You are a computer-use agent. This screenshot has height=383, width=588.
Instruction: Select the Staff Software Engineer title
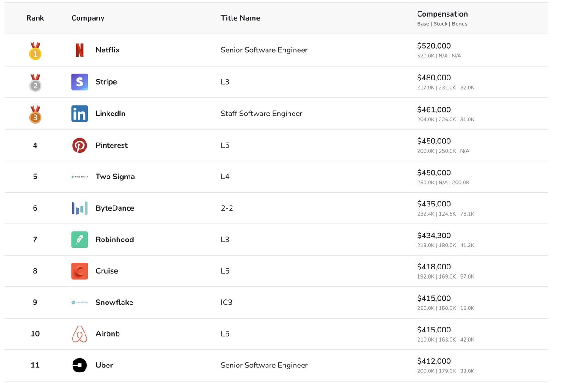(x=261, y=114)
